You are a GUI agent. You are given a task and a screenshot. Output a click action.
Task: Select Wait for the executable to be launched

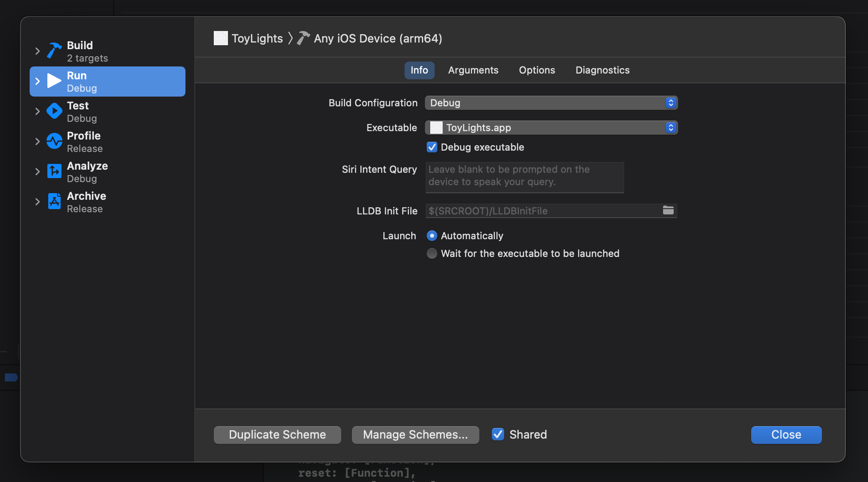(432, 253)
